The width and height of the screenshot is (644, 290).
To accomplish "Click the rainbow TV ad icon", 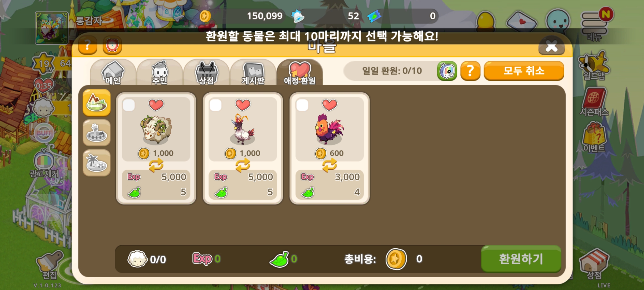I will (x=447, y=71).
